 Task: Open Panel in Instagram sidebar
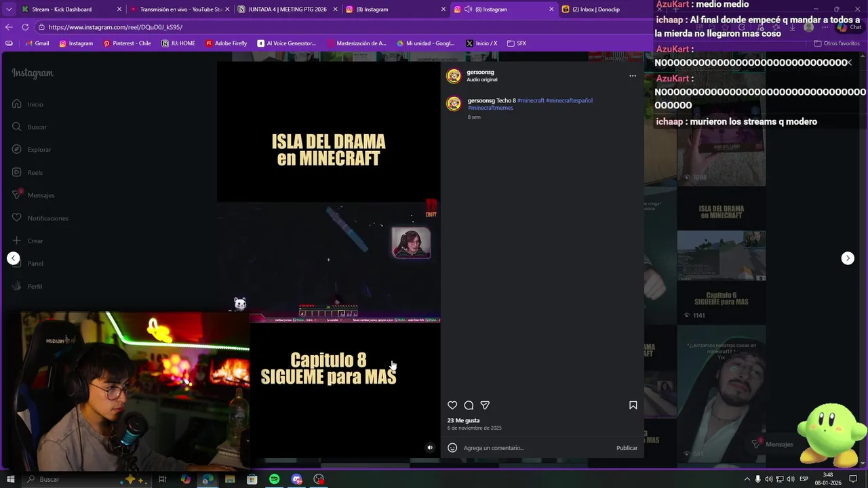[28, 264]
